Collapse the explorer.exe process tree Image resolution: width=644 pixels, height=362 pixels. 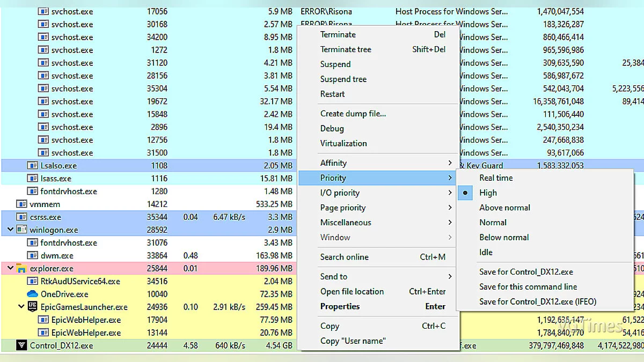10,268
